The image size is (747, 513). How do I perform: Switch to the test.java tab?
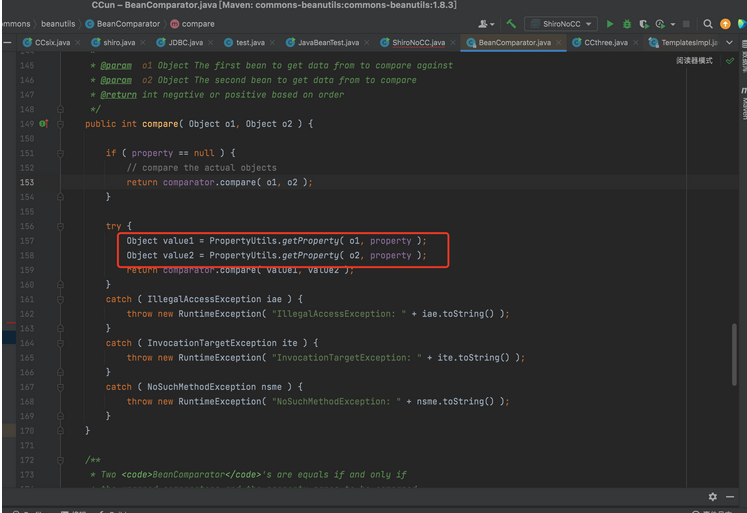pyautogui.click(x=250, y=43)
